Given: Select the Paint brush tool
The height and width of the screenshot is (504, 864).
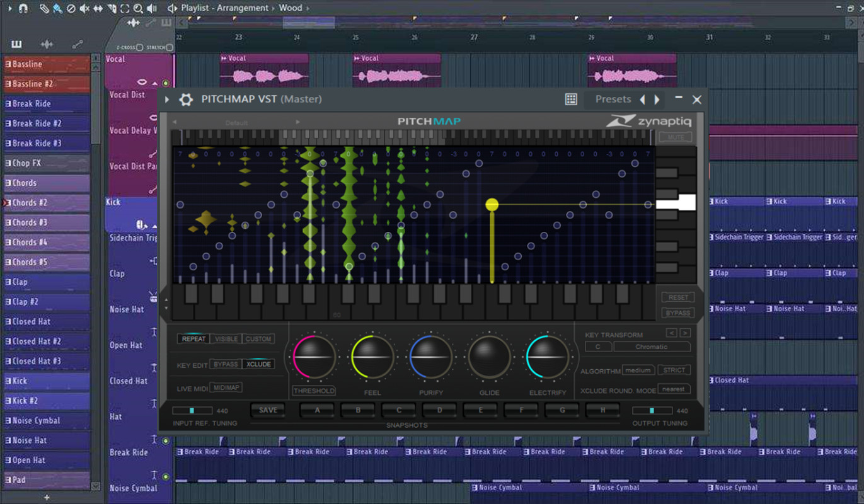Looking at the screenshot, I should 57,9.
